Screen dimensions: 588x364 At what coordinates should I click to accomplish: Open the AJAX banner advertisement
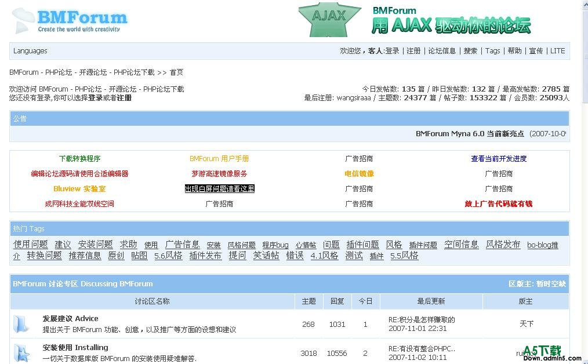point(415,20)
